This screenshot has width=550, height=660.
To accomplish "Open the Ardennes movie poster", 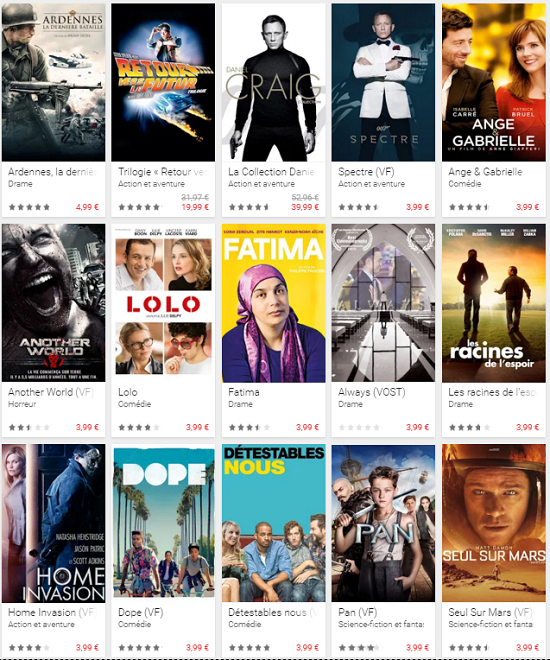I will click(53, 82).
